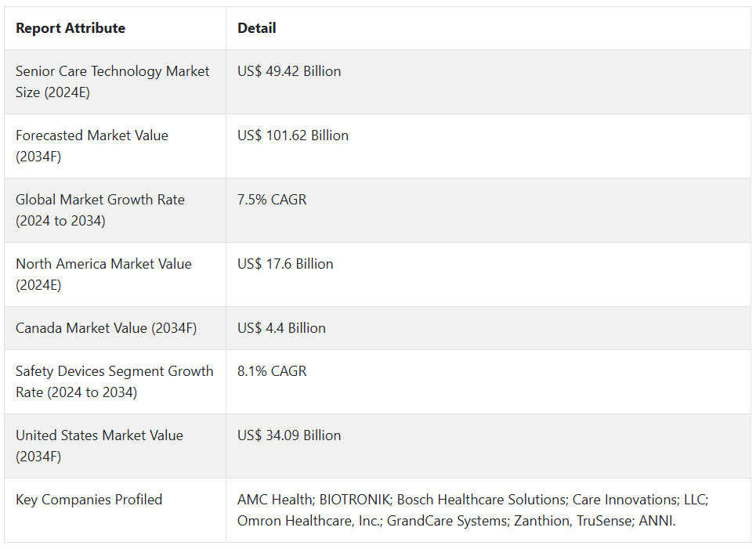The width and height of the screenshot is (756, 549).
Task: Click the 8.1% CAGR value
Action: [272, 371]
